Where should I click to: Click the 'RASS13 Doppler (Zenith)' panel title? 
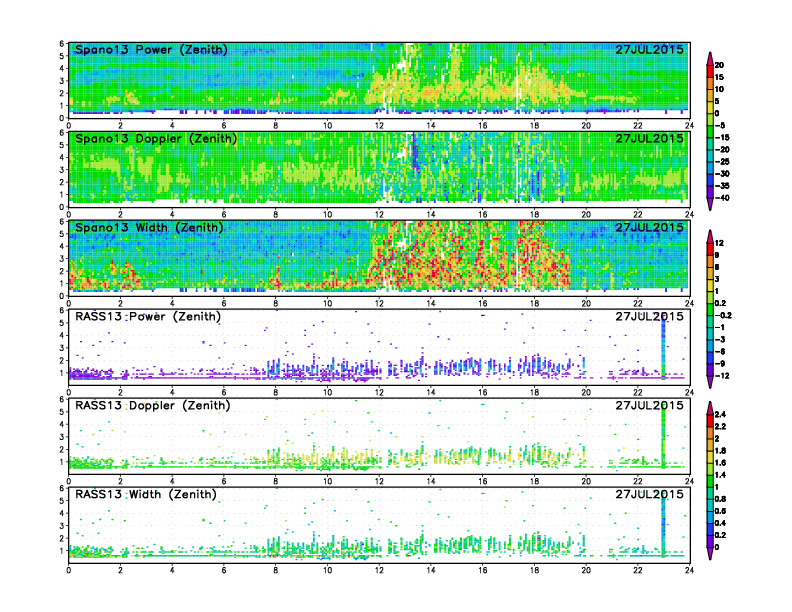click(153, 405)
